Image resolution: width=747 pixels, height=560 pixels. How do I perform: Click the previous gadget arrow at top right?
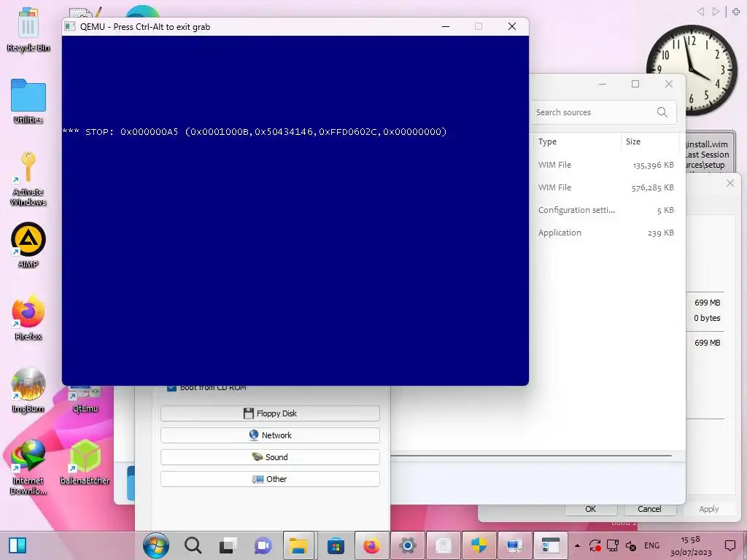pyautogui.click(x=700, y=12)
